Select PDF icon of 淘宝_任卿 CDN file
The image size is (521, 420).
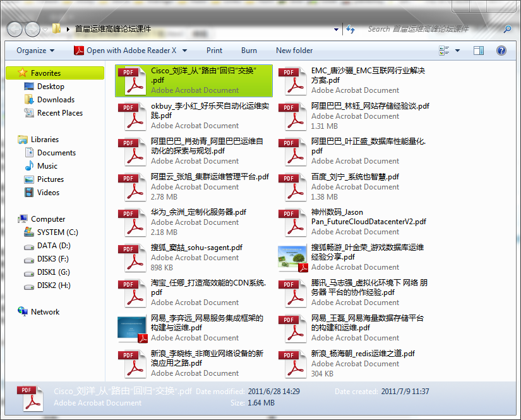click(132, 294)
